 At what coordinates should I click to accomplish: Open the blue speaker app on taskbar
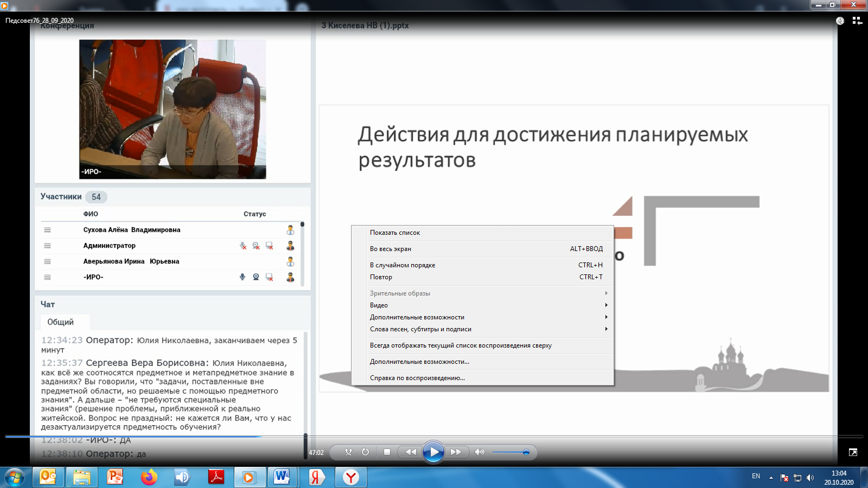(x=183, y=477)
